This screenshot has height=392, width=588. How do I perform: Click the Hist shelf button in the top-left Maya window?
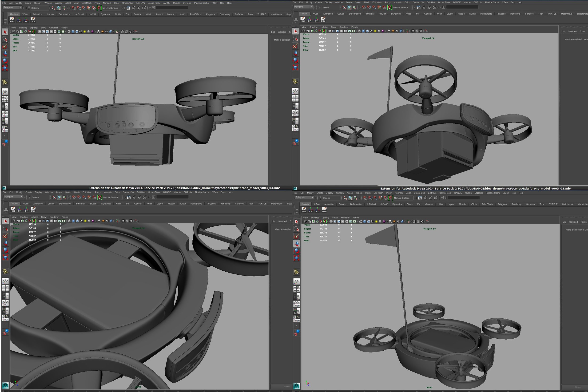pyautogui.click(x=12, y=20)
